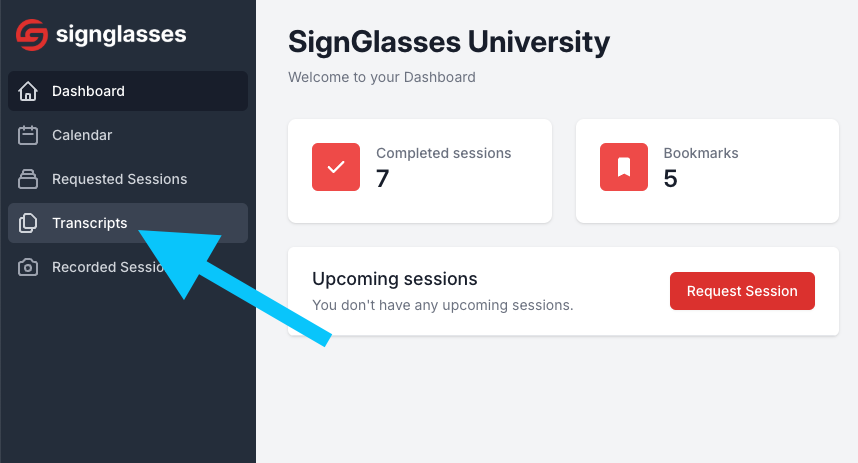Open the Calendar menu item
The image size is (858, 463).
128,135
